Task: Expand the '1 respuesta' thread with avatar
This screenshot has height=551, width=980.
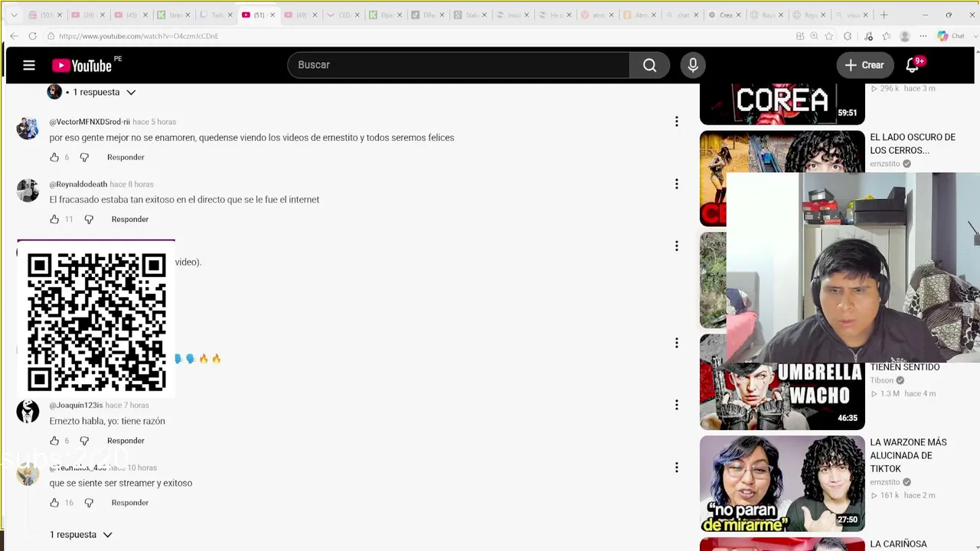Action: point(92,92)
